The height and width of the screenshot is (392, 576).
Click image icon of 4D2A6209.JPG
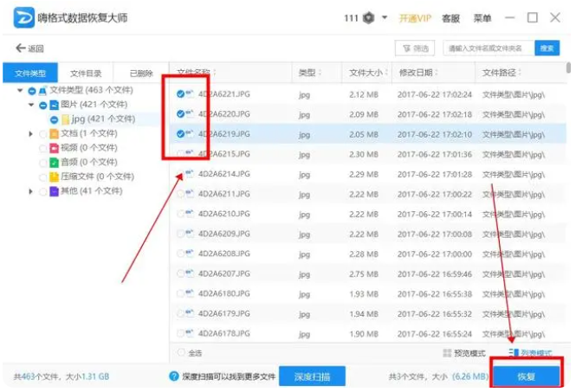(x=190, y=233)
